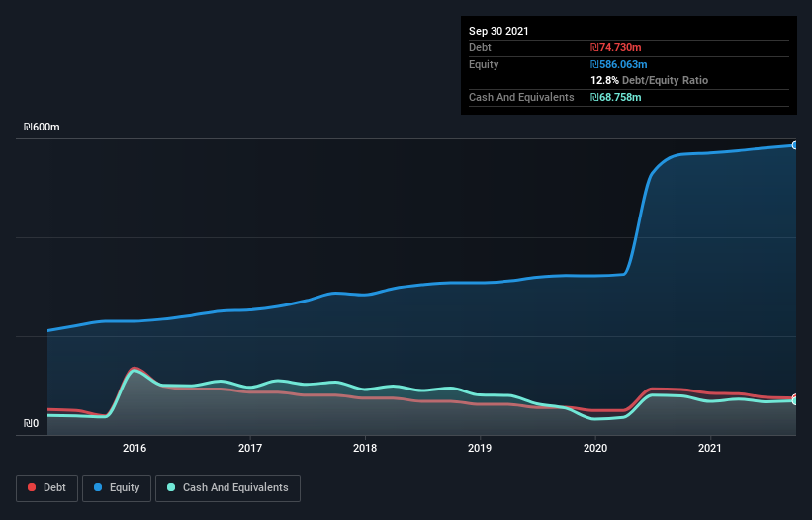Click Cash And Equivalents label in tooltip

point(521,97)
